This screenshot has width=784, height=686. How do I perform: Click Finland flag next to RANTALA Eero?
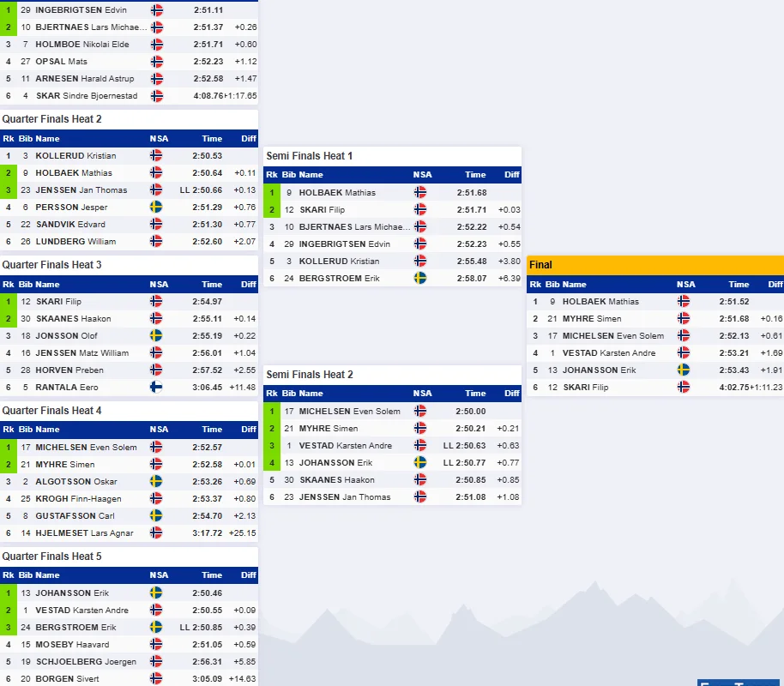(156, 387)
